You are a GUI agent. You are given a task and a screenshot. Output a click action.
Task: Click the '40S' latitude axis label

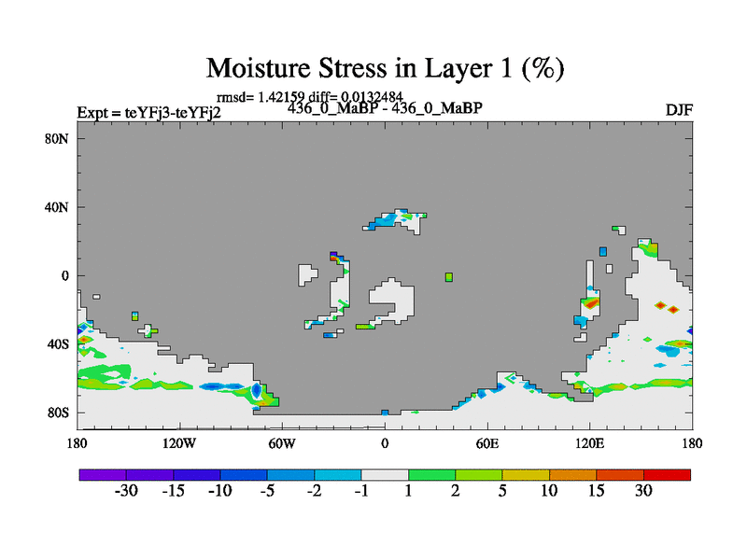(x=58, y=344)
